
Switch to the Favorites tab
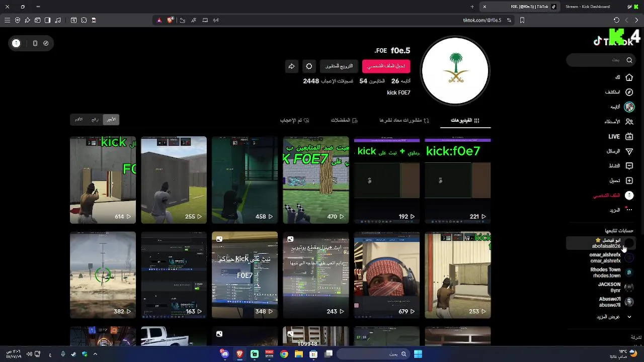tap(344, 120)
